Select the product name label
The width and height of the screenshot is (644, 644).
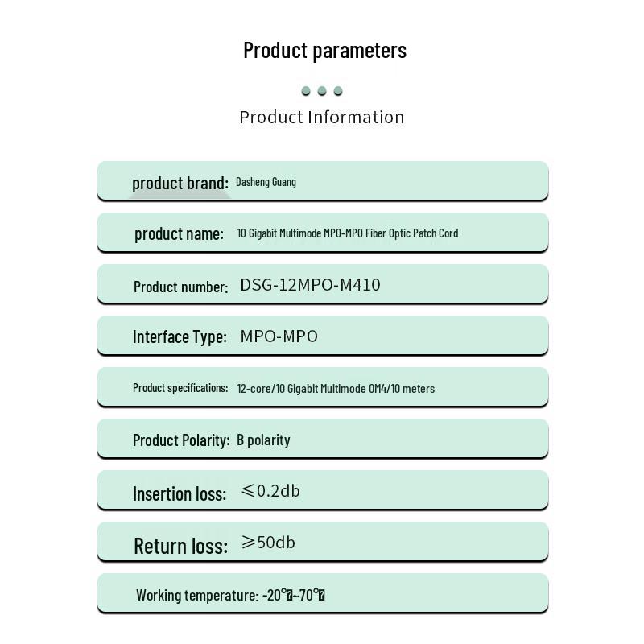pos(179,234)
